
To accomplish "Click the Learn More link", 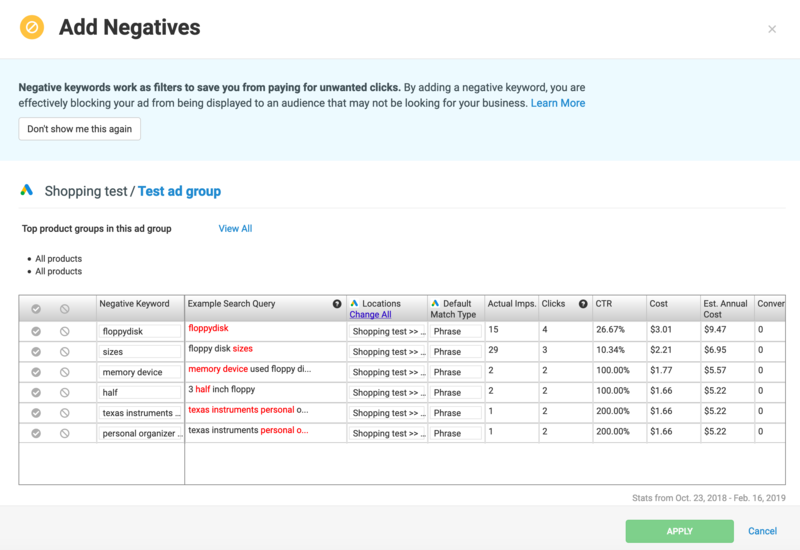I will (558, 103).
